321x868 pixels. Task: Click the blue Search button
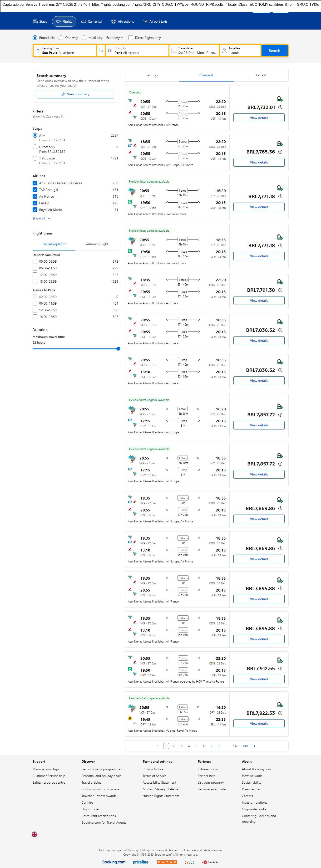(274, 51)
